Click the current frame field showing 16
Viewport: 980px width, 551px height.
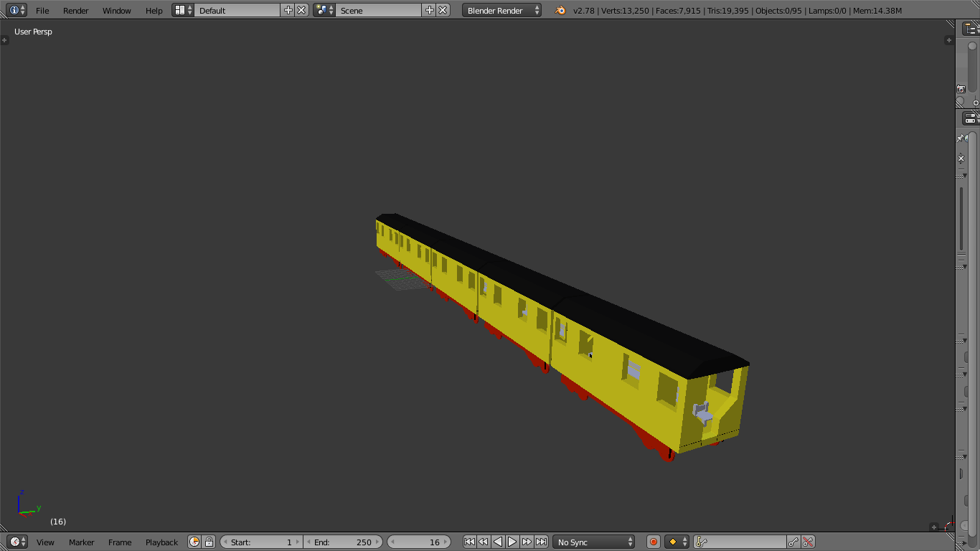(x=419, y=542)
